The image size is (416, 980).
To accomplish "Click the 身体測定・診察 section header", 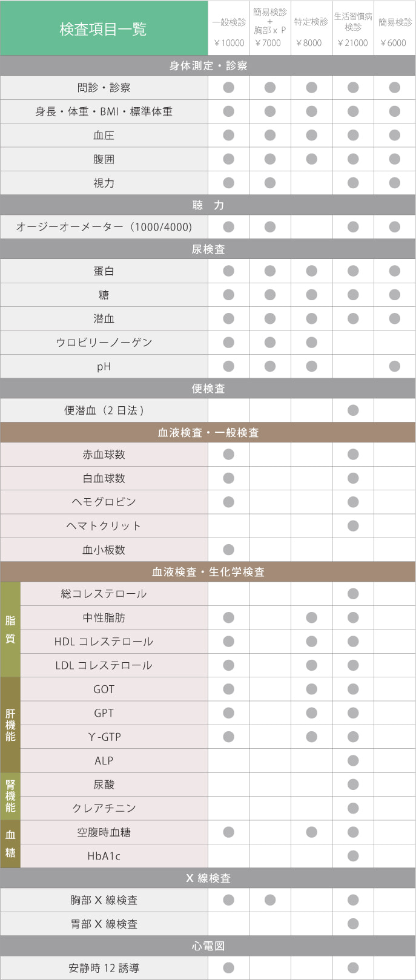I will point(208,65).
